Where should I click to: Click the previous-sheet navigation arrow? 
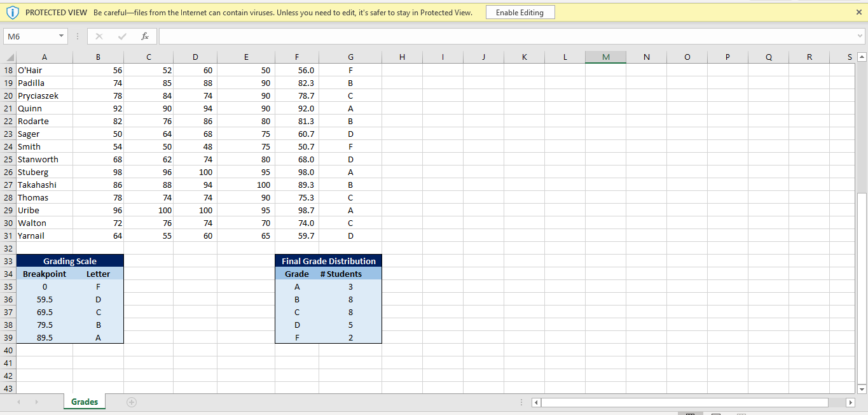(x=18, y=402)
